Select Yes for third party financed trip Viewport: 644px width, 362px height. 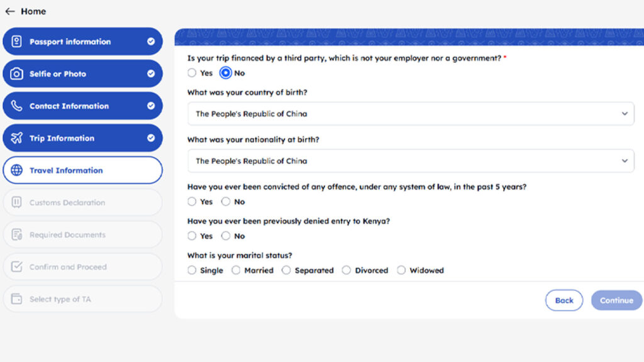pyautogui.click(x=192, y=73)
